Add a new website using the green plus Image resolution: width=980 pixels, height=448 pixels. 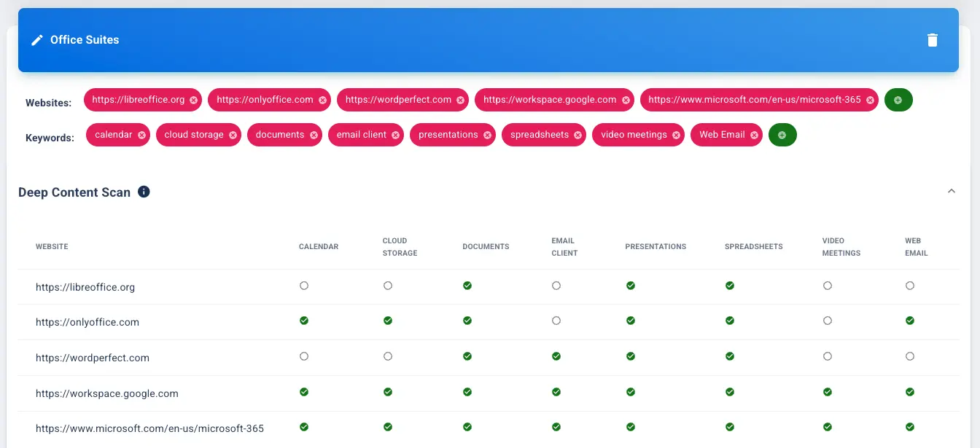click(898, 100)
